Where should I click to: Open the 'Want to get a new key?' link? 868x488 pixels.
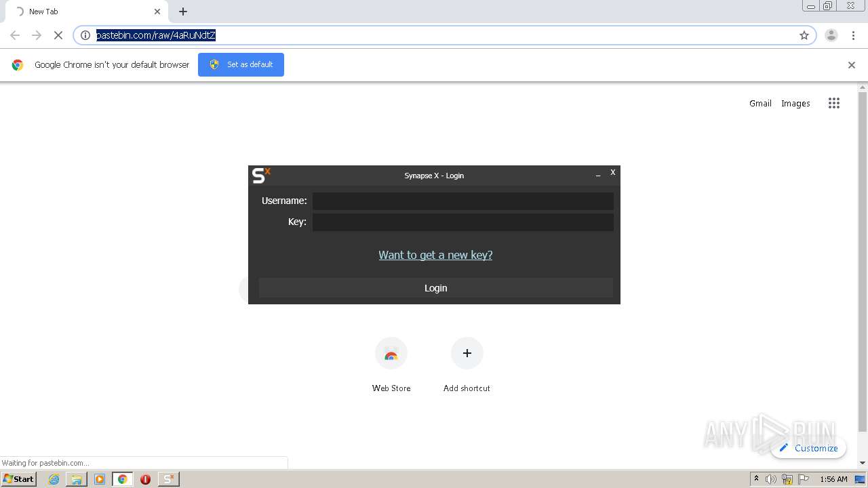click(435, 255)
